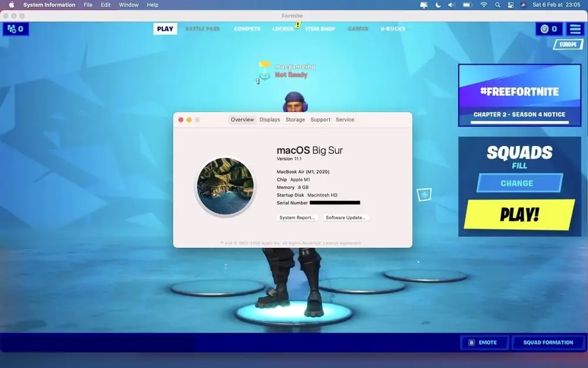Click the EMOTE button
Screen dimensions: 588x368
(x=484, y=343)
